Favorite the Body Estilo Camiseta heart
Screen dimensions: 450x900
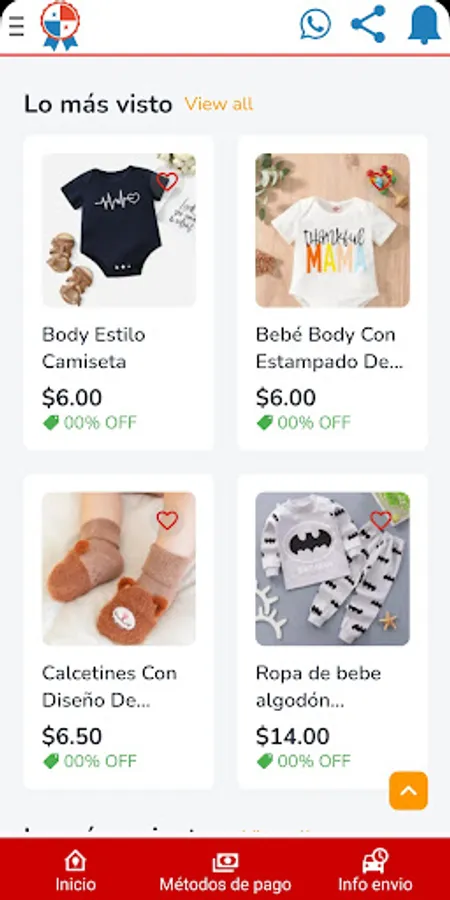pyautogui.click(x=167, y=181)
